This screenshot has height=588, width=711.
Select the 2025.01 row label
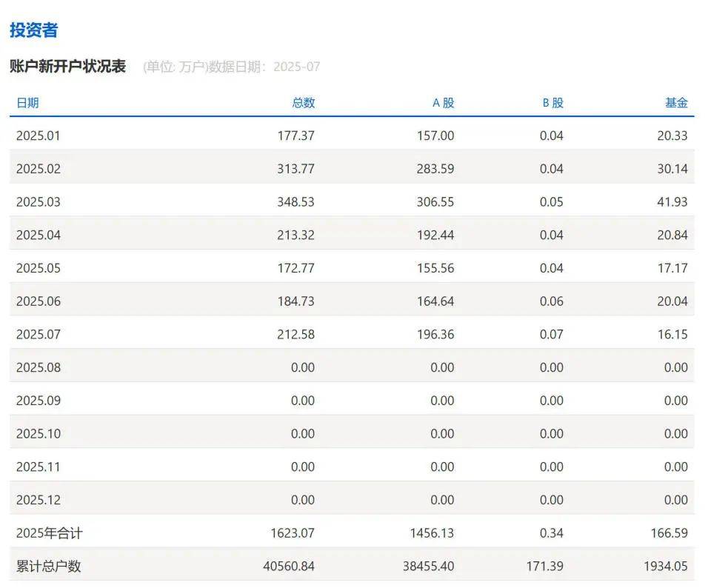39,135
